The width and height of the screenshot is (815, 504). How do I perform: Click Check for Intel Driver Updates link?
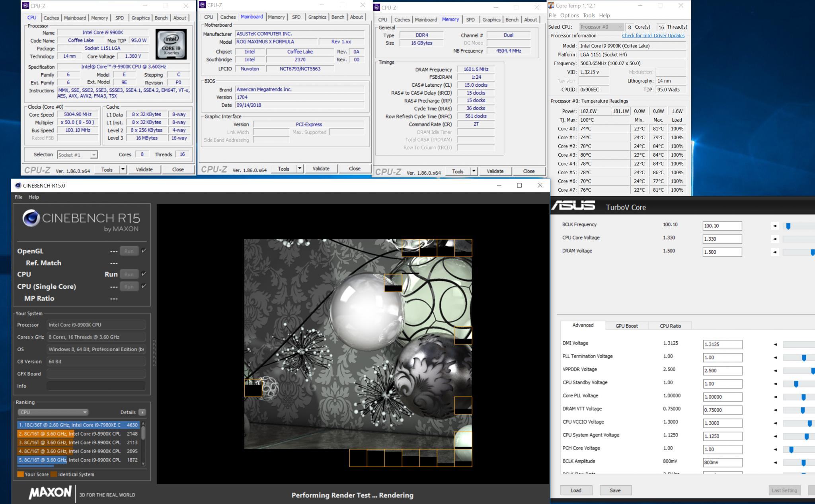[653, 35]
